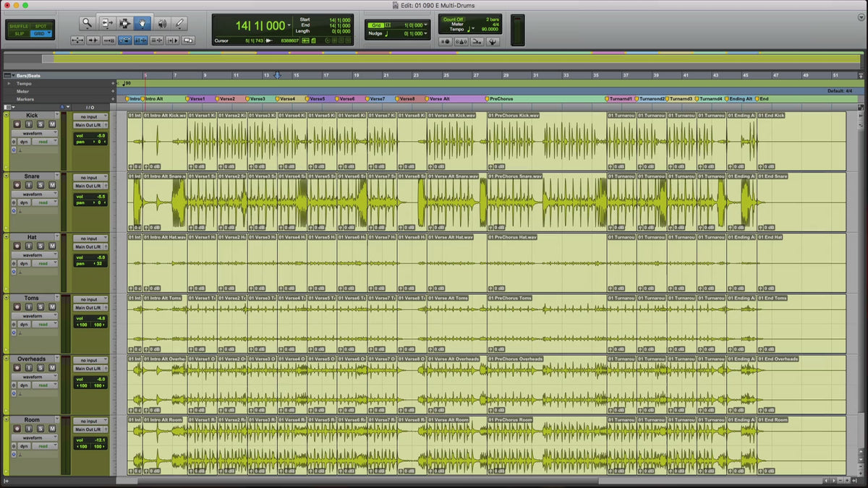
Task: Activate the Grabber hand tool
Action: (x=142, y=23)
